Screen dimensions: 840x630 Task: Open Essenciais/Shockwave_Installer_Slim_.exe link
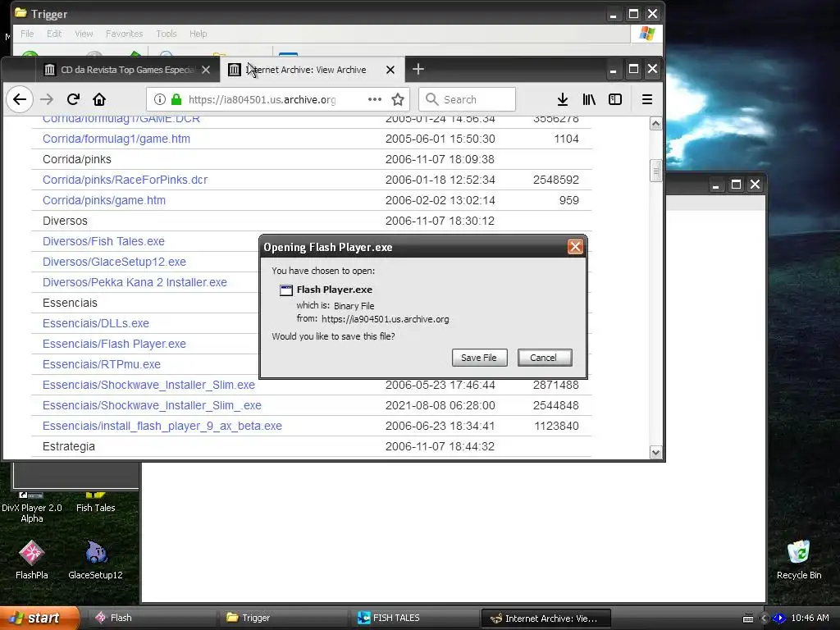pos(152,405)
